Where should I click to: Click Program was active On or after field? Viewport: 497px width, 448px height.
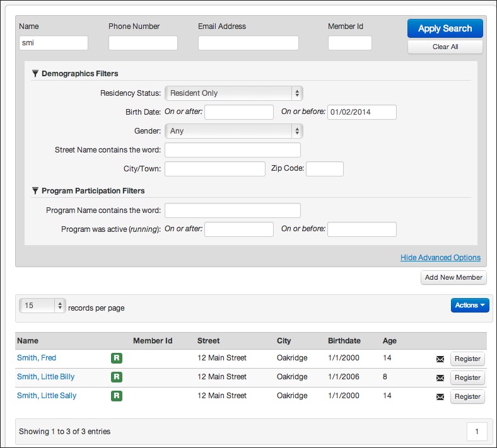click(239, 229)
